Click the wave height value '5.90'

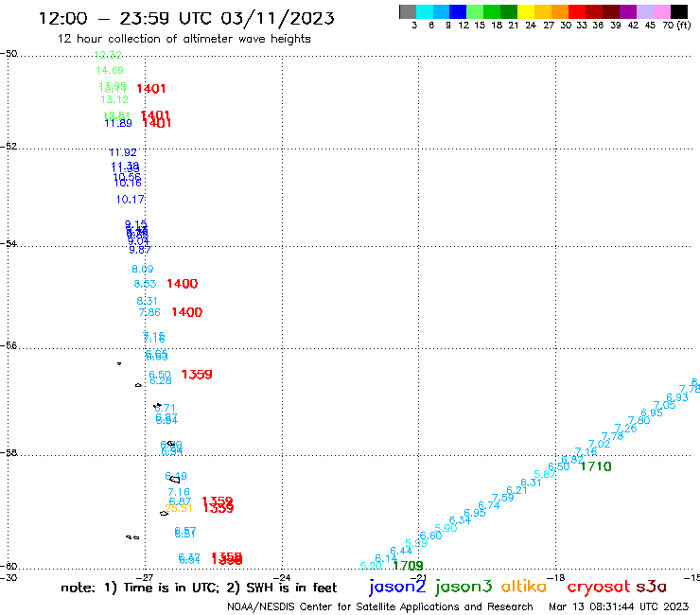(446, 528)
